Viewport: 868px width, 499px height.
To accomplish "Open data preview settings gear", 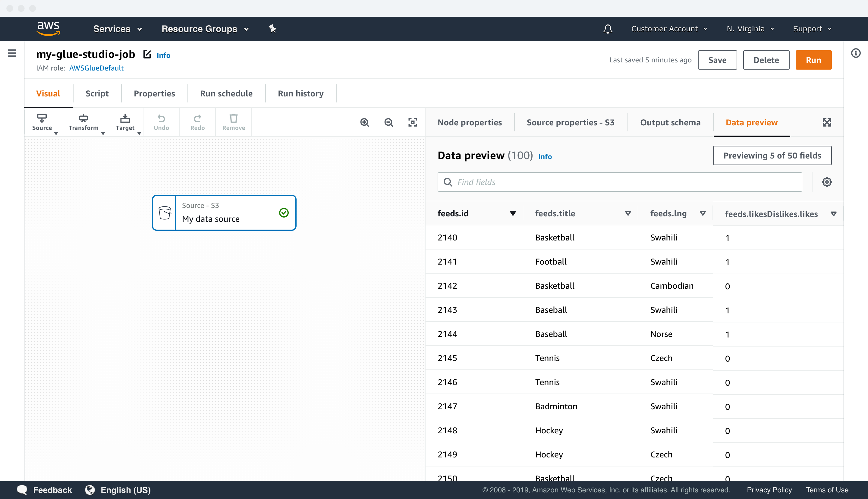I will (x=827, y=182).
